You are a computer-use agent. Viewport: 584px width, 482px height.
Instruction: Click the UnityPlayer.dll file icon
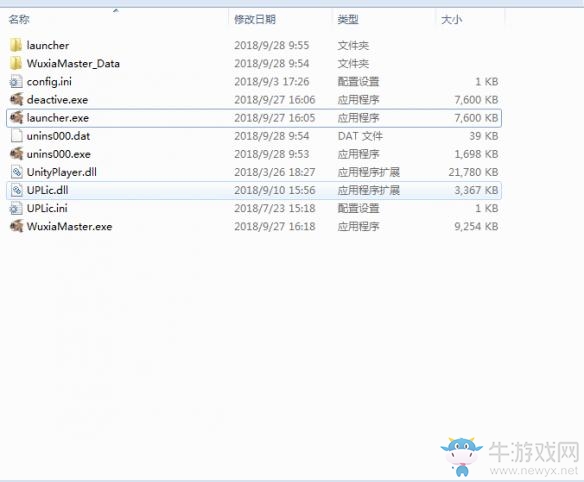tap(16, 172)
